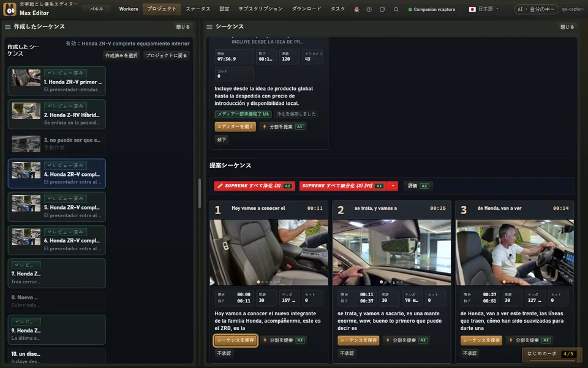Click the Max Editor owl logo
The image size is (588, 368).
[x=10, y=9]
